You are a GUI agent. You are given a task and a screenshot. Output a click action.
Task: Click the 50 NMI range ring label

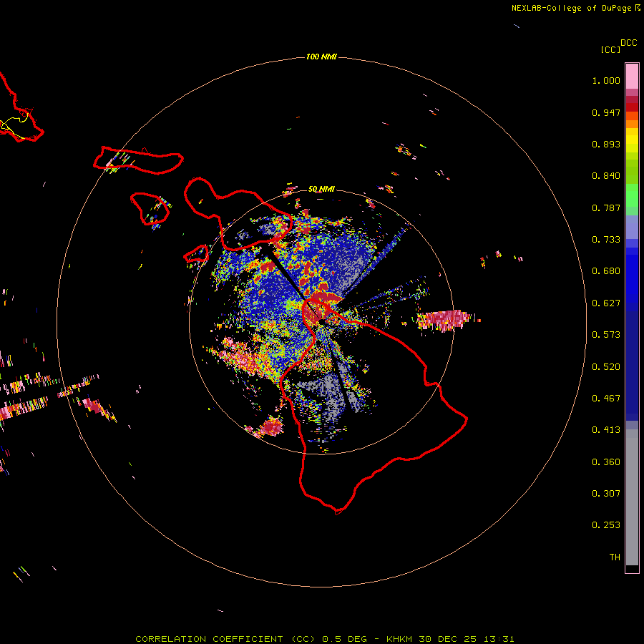click(321, 189)
